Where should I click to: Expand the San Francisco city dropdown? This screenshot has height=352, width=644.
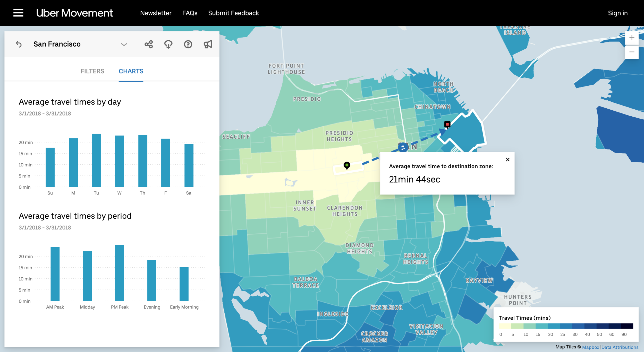124,44
